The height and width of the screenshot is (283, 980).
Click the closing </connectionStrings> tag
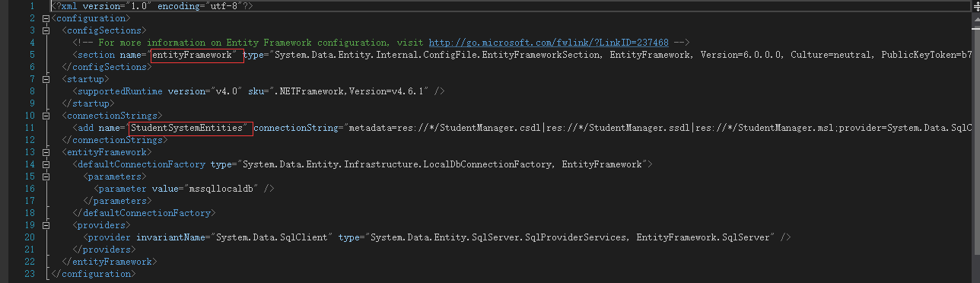point(115,140)
